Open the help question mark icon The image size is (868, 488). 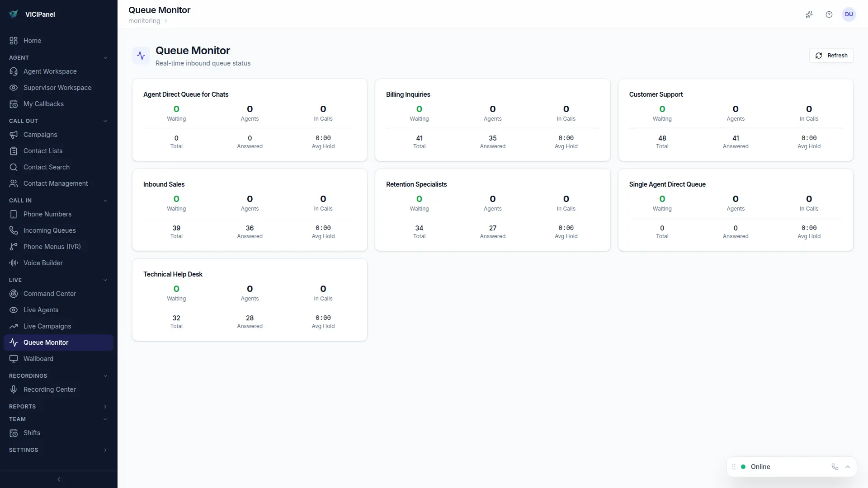[829, 14]
